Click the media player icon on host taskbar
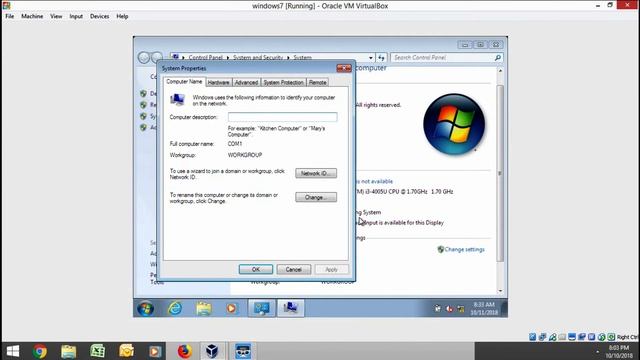The image size is (640, 360). 155,351
